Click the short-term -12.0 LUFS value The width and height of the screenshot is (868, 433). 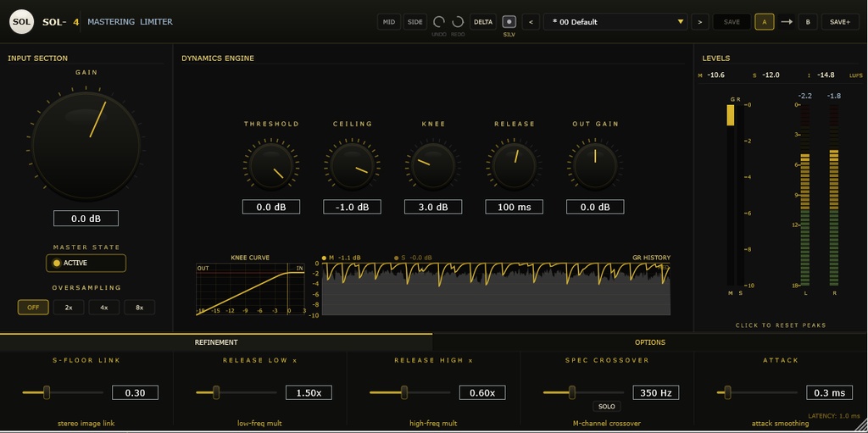(x=771, y=75)
